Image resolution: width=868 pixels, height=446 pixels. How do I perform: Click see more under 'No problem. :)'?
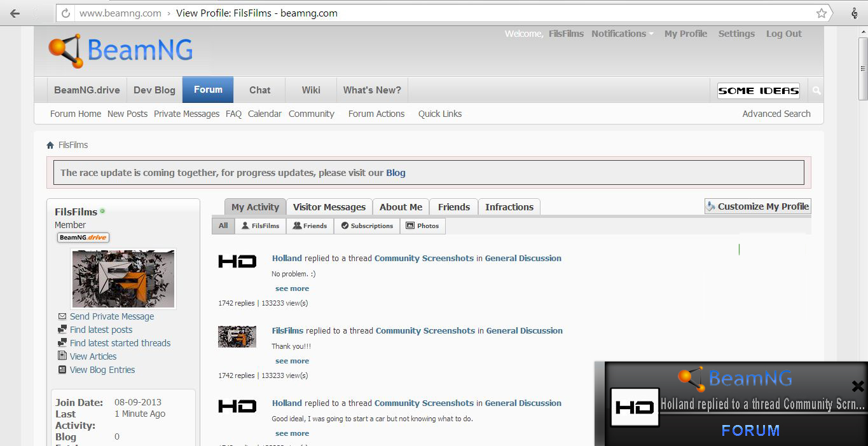tap(292, 288)
